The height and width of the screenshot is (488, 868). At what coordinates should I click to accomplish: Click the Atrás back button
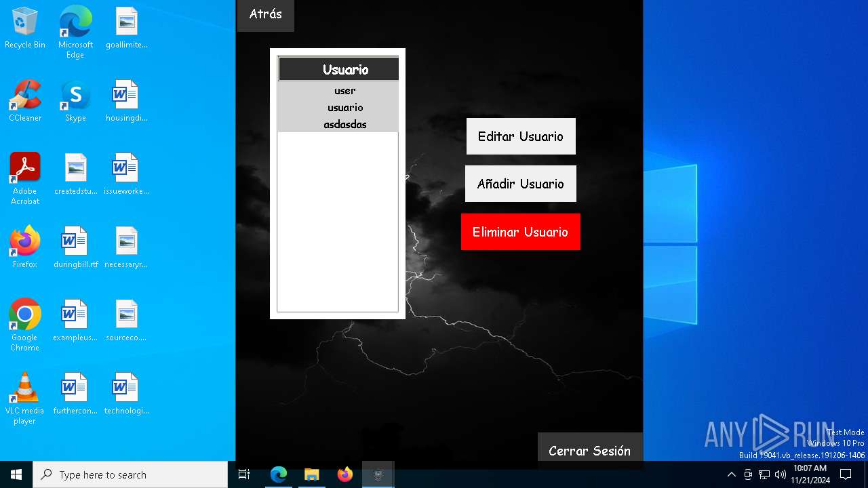coord(265,15)
